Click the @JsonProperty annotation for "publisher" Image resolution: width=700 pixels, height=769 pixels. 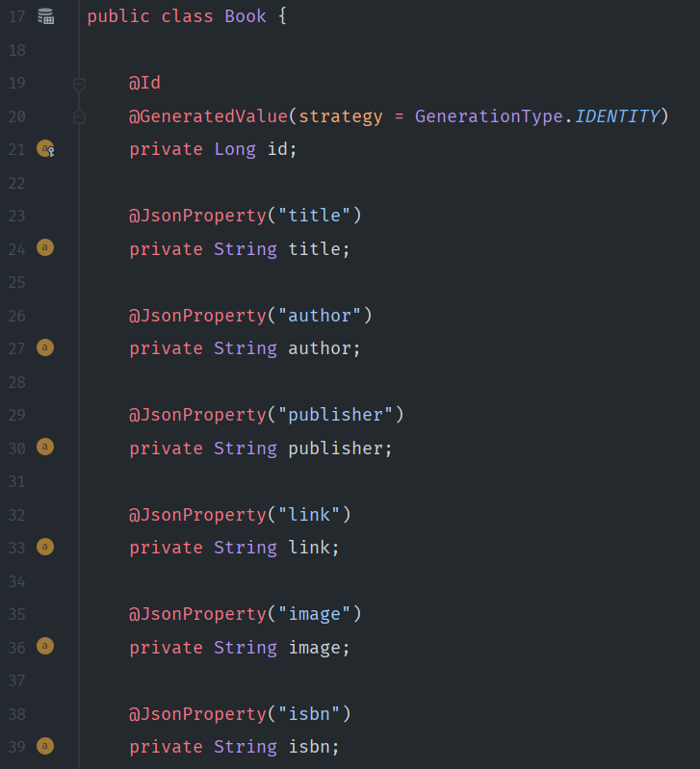click(x=197, y=415)
